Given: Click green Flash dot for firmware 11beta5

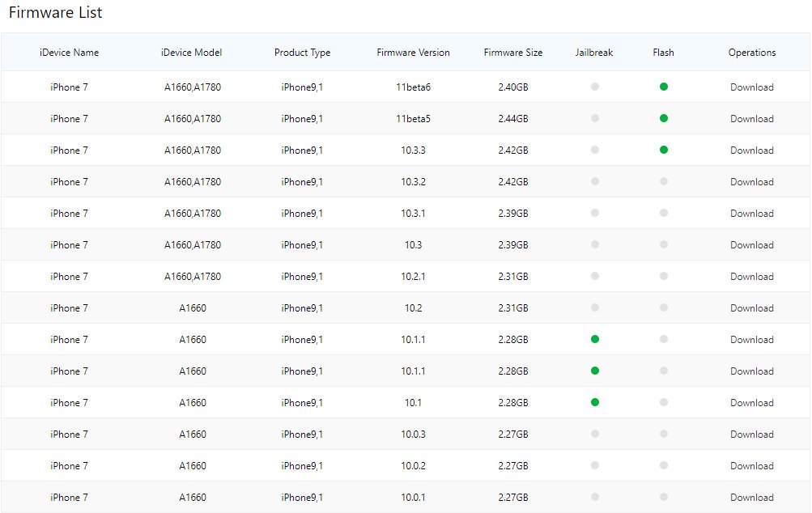Looking at the screenshot, I should point(664,118).
